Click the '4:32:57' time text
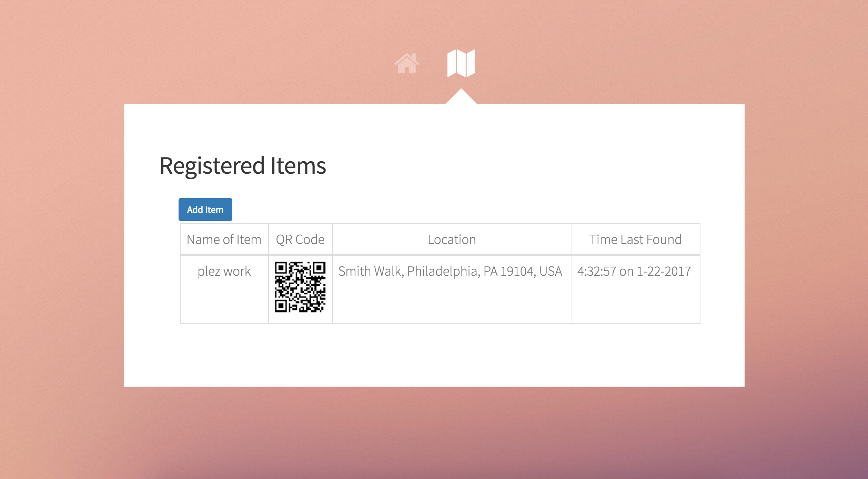Image resolution: width=868 pixels, height=479 pixels. (x=596, y=272)
